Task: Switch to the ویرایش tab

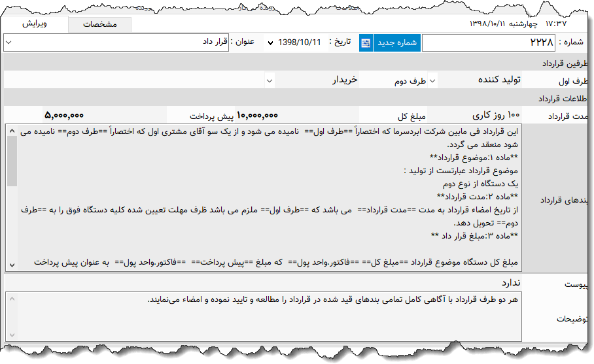Action: [x=35, y=24]
